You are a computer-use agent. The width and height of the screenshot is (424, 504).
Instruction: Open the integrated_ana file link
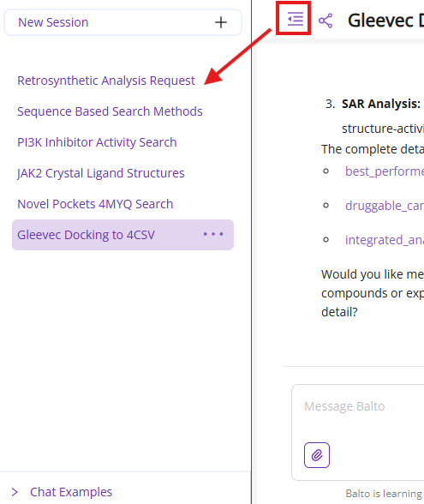(x=385, y=240)
